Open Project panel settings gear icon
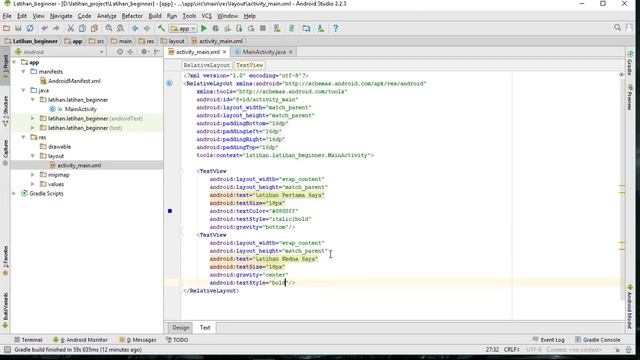640x360 pixels. click(144, 52)
